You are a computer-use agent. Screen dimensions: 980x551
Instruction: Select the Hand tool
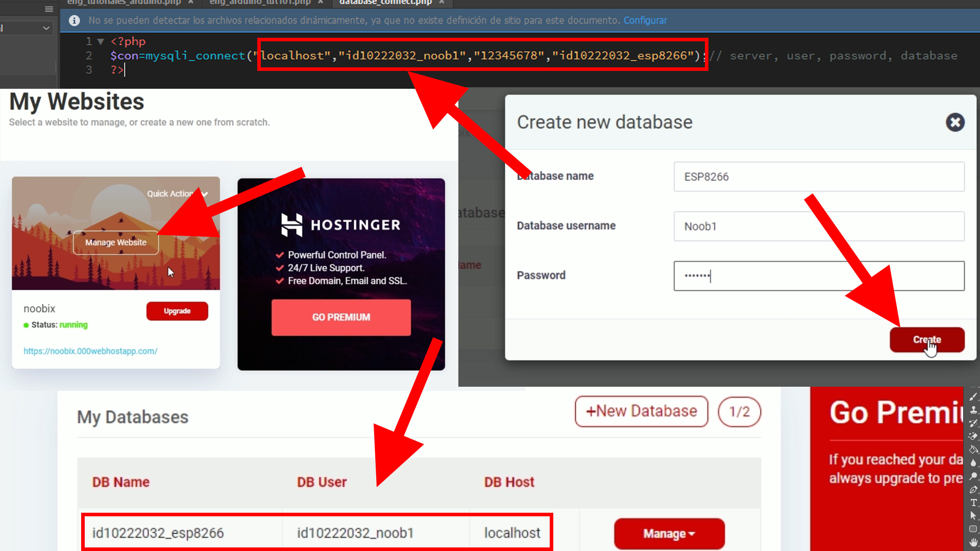pos(973,542)
